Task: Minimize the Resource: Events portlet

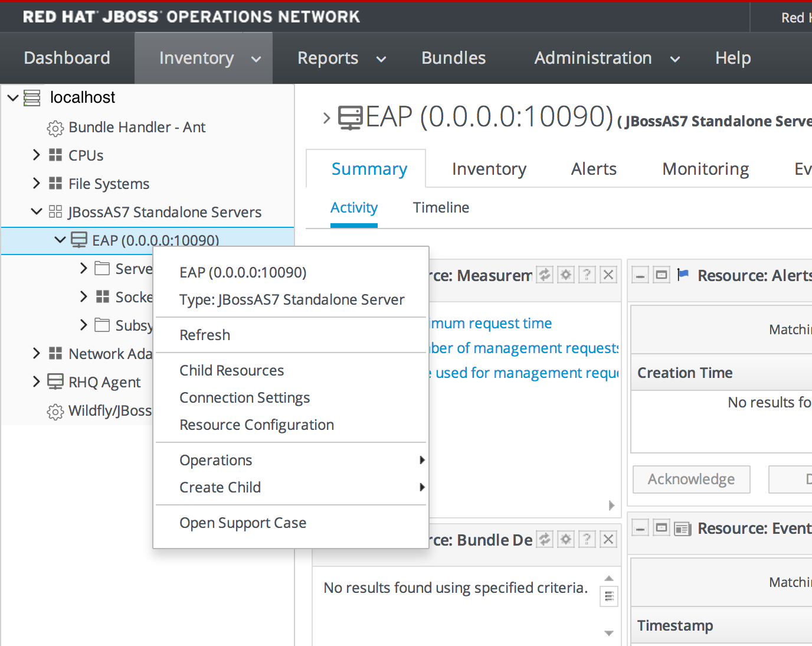Action: point(641,528)
